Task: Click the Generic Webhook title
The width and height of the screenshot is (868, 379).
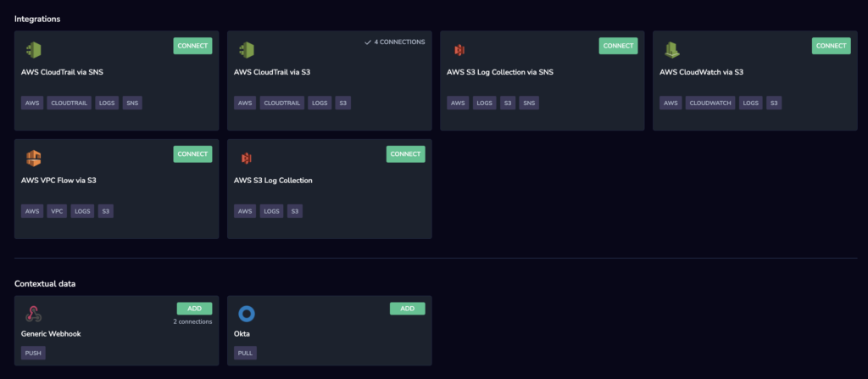Action: pos(51,334)
